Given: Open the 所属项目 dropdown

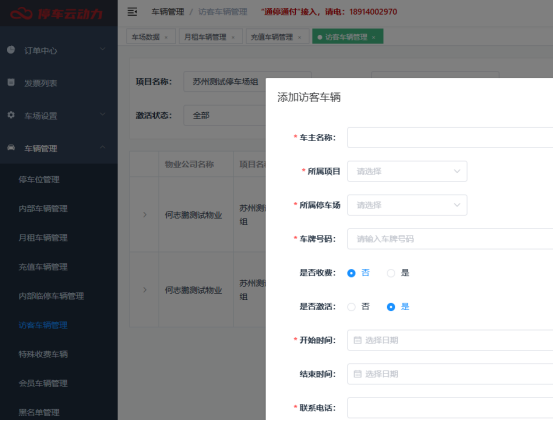Looking at the screenshot, I should pyautogui.click(x=407, y=171).
